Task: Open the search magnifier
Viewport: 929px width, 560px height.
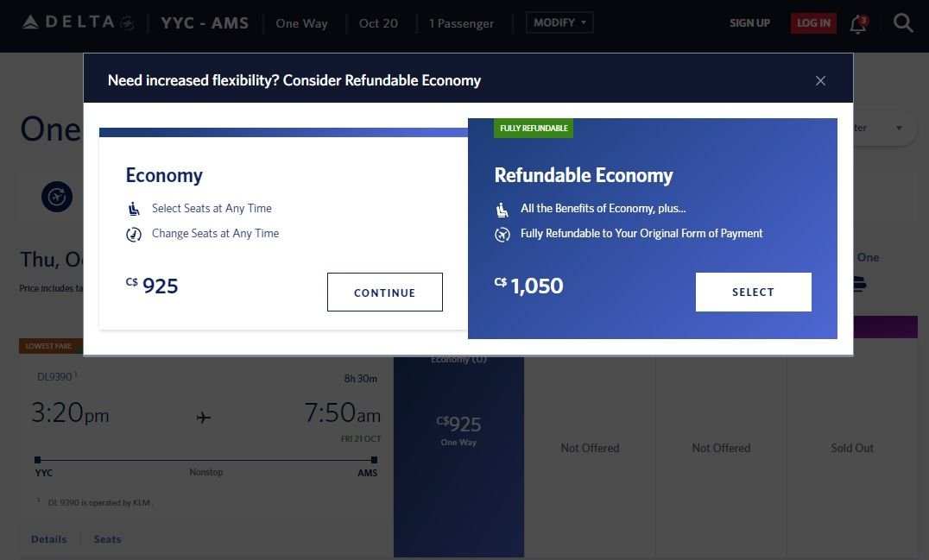Action: pyautogui.click(x=904, y=23)
